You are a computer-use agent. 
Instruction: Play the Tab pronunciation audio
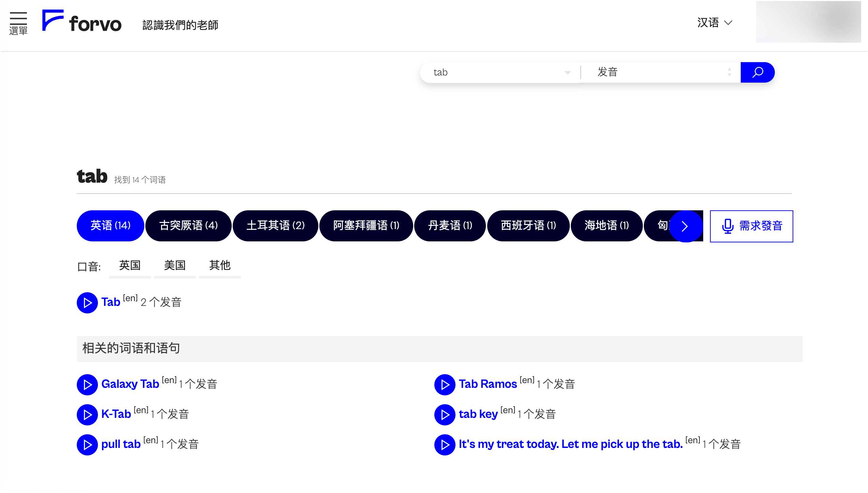pyautogui.click(x=87, y=303)
